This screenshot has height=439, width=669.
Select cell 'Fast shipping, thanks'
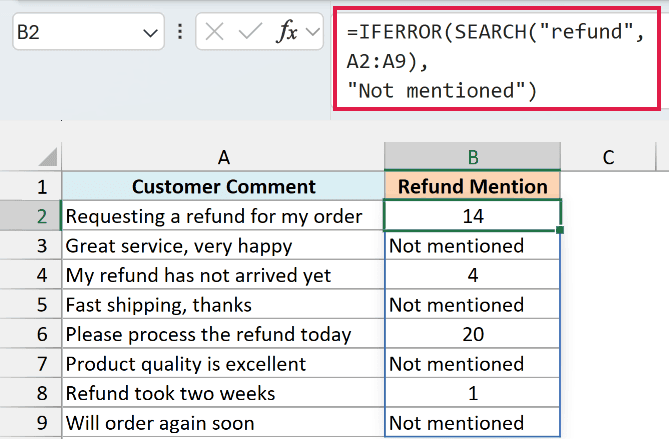pos(223,305)
